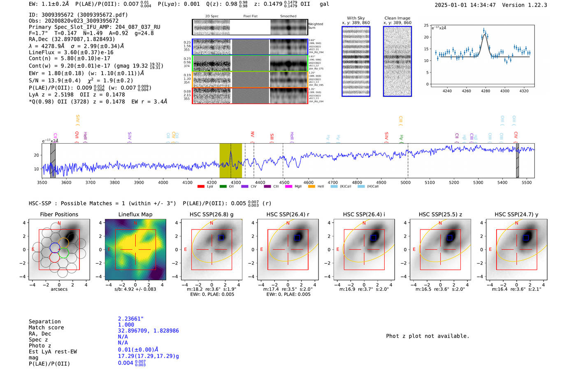The height and width of the screenshot is (392, 576).
Task: Open the Fiber Positions cutout
Action: click(x=59, y=250)
